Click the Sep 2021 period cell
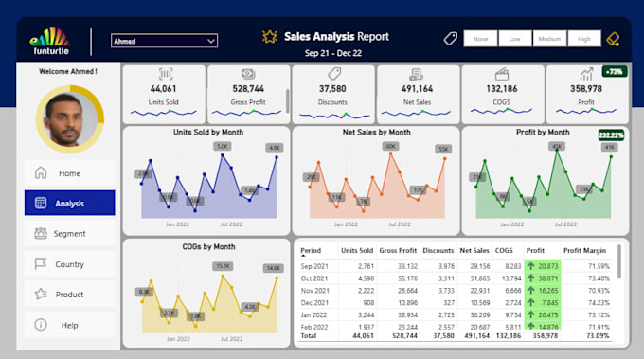Image resolution: width=644 pixels, height=359 pixels. tap(314, 266)
